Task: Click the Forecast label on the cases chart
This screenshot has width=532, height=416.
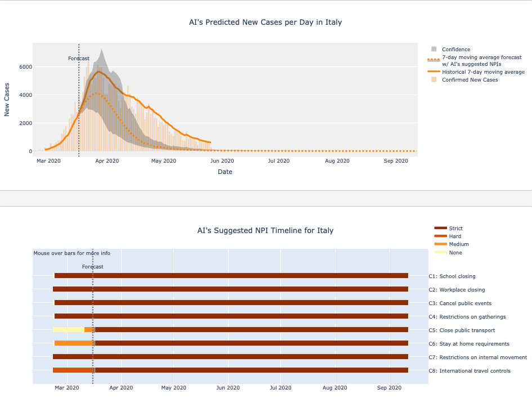Action: pyautogui.click(x=79, y=59)
